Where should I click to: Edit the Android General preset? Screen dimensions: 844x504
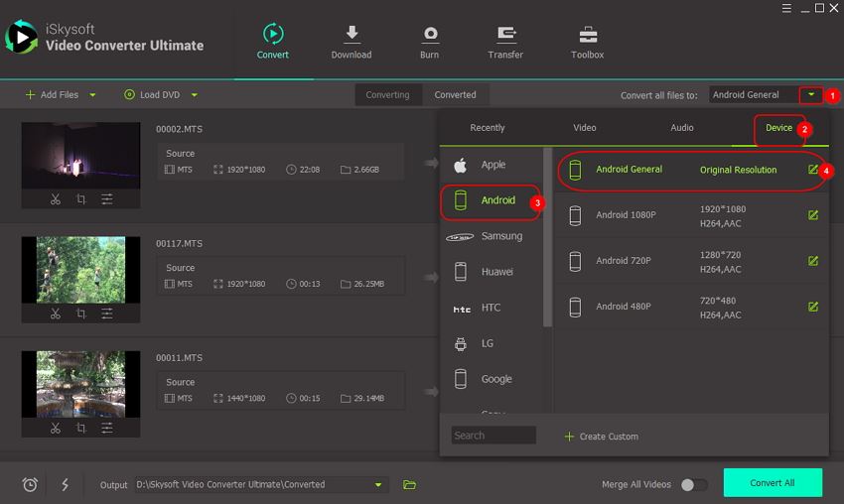point(813,170)
